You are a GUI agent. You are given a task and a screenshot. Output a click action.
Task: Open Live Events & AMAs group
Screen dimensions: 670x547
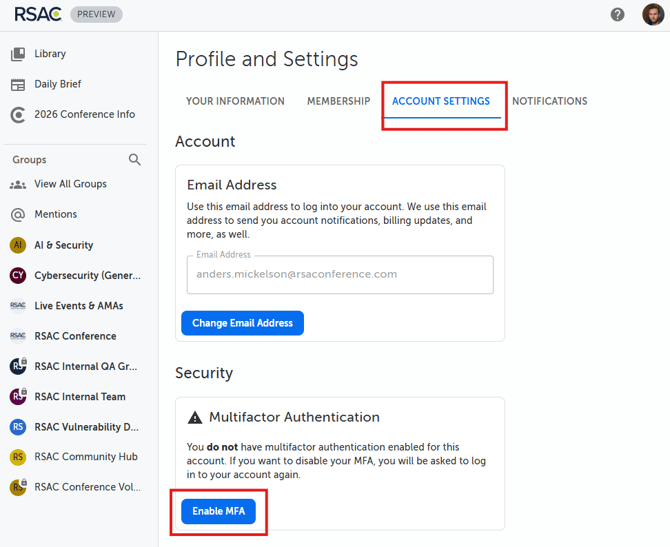79,306
